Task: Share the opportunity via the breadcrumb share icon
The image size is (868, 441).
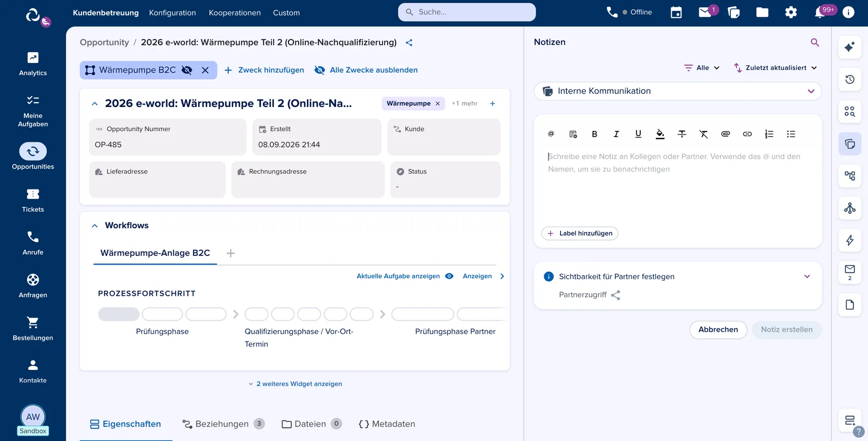Action: click(x=409, y=42)
